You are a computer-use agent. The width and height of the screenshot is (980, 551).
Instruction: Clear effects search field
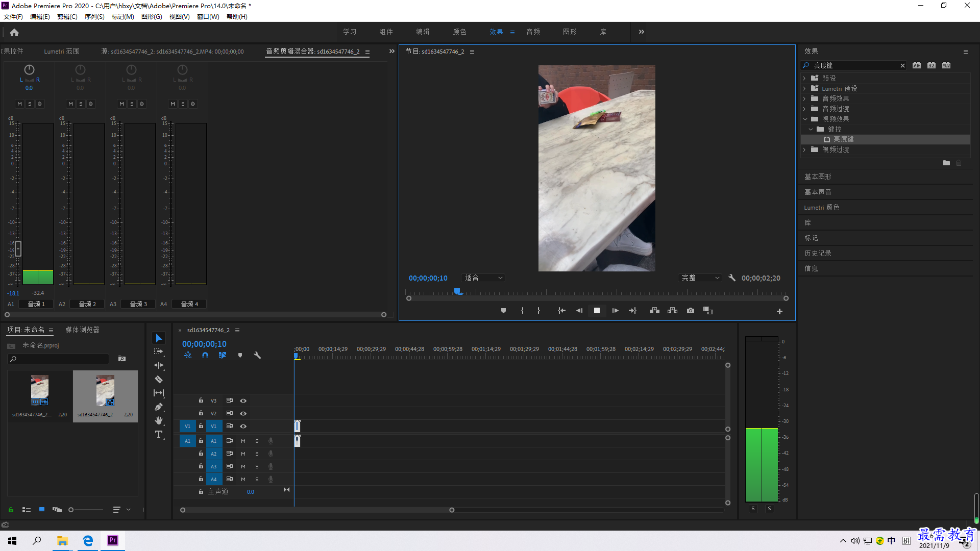click(x=902, y=65)
